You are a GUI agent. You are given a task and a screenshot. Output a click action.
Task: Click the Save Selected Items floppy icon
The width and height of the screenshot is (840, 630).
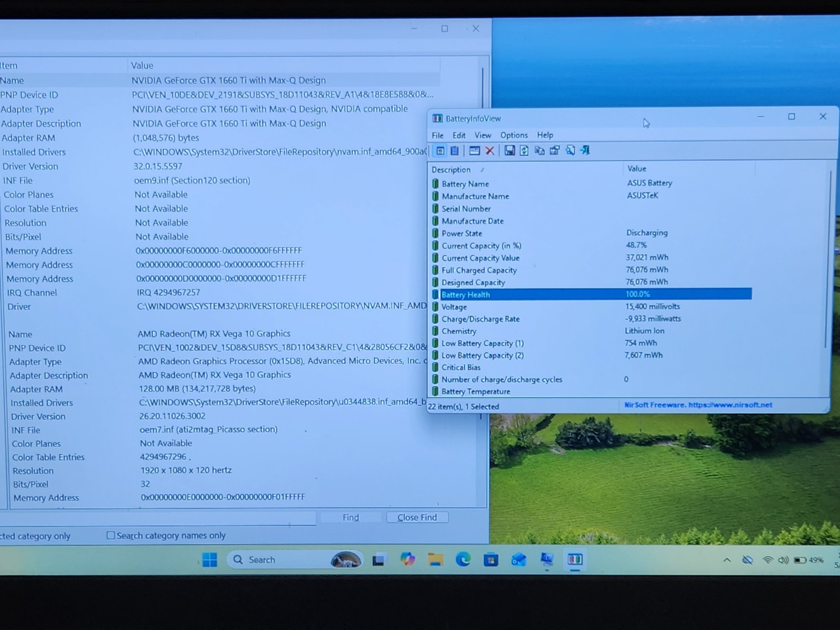tap(509, 151)
